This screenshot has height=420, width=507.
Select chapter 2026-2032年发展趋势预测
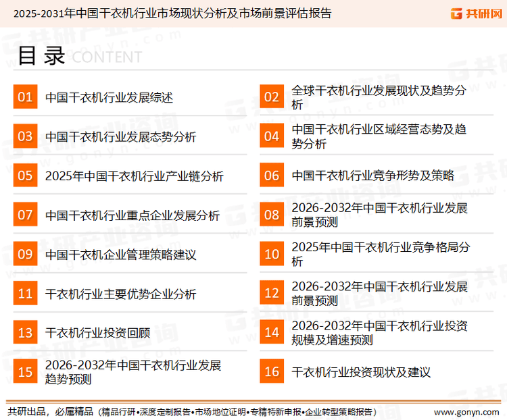point(133,372)
